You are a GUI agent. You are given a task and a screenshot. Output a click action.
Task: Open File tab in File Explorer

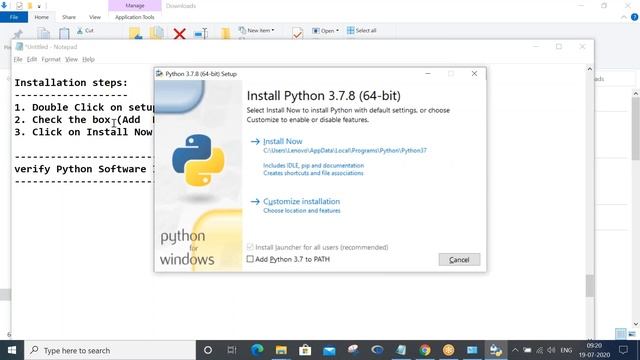[x=14, y=17]
